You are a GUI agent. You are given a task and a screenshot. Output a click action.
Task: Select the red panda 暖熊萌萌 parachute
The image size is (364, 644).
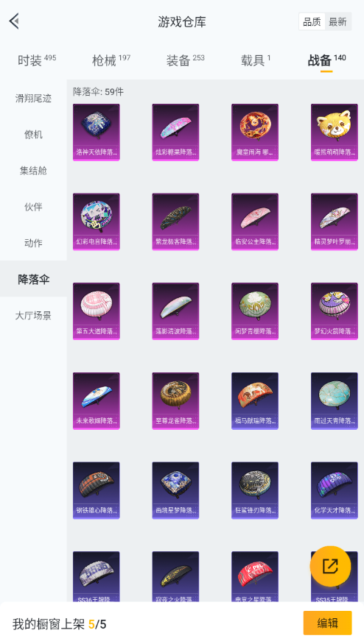(334, 132)
